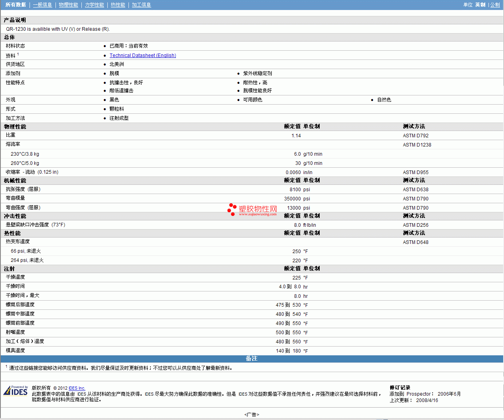The height and width of the screenshot is (420, 504).
Task: Click the 干燥温度 row label
Action: 15,277
